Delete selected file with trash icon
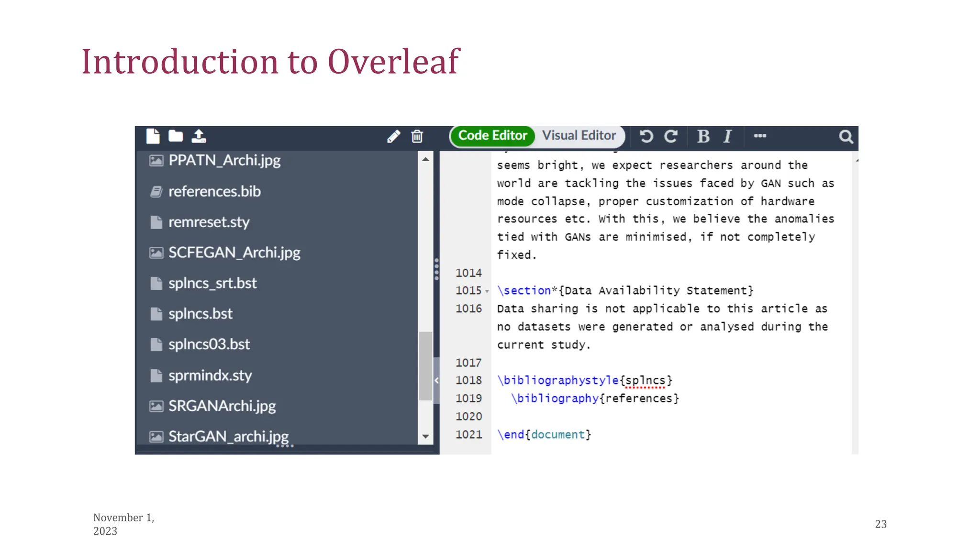Image resolution: width=980 pixels, height=551 pixels. (417, 136)
